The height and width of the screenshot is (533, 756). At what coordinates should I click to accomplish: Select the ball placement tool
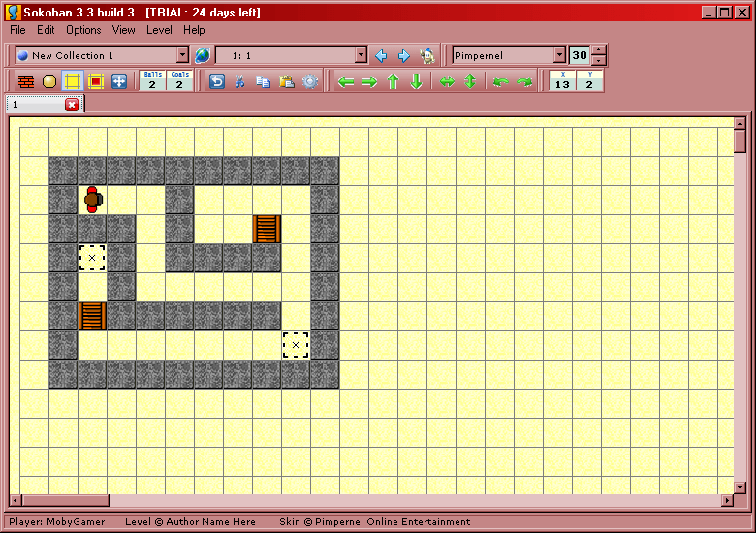(49, 81)
